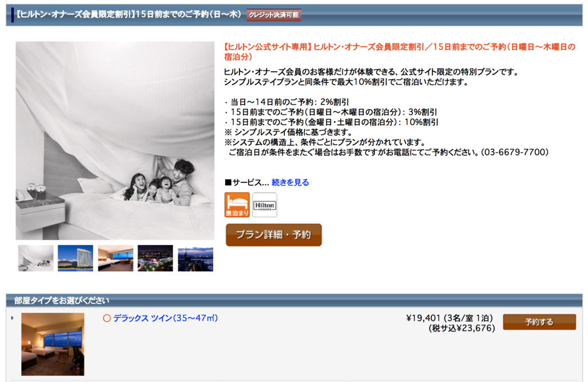
Task: Click the クレジット決済可能 badge
Action: click(x=274, y=14)
